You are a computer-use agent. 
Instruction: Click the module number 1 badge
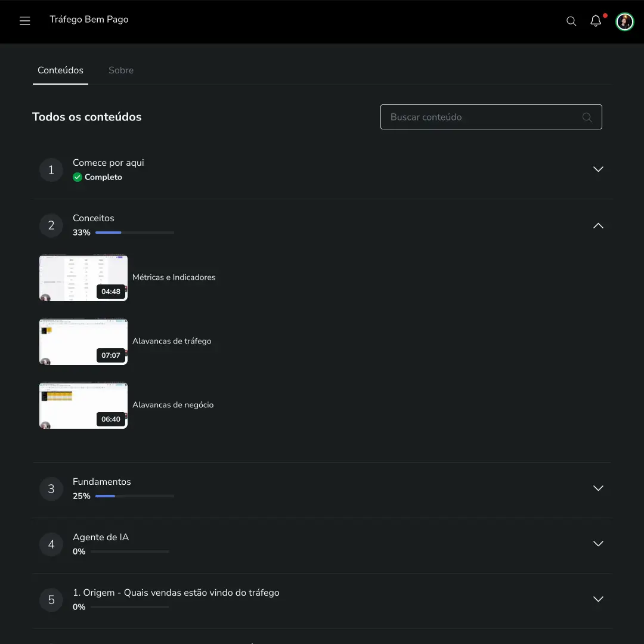(x=51, y=169)
